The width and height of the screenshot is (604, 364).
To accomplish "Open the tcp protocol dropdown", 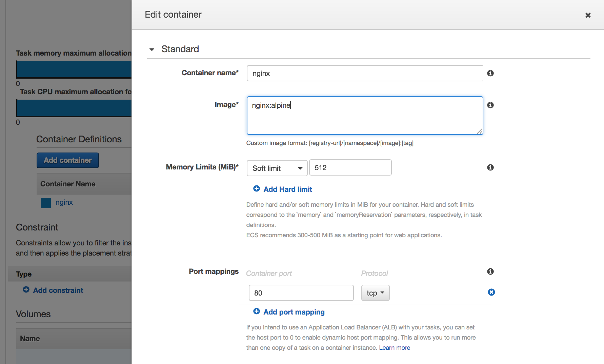I will pyautogui.click(x=375, y=293).
